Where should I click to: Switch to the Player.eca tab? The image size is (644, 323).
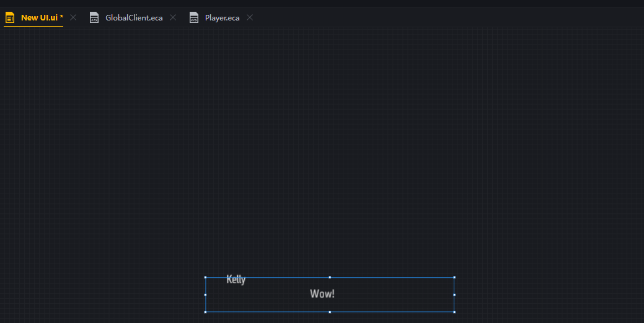(x=222, y=17)
